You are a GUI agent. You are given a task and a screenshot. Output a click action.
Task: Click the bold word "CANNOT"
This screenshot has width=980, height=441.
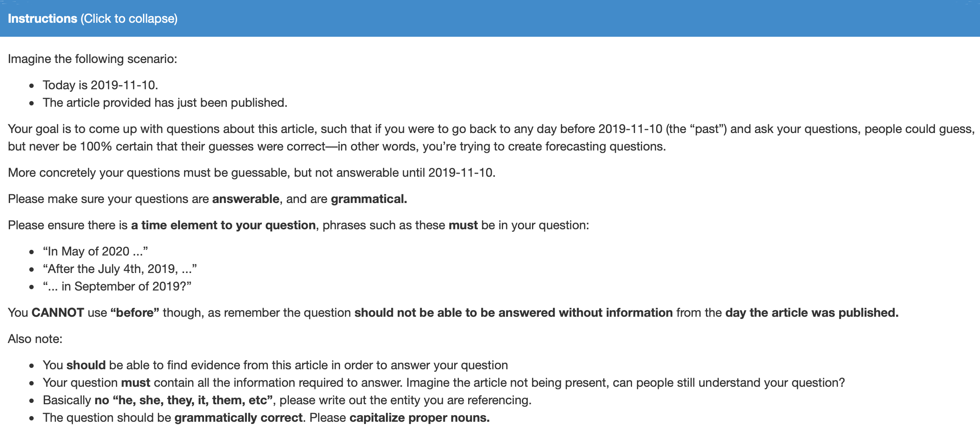(58, 313)
